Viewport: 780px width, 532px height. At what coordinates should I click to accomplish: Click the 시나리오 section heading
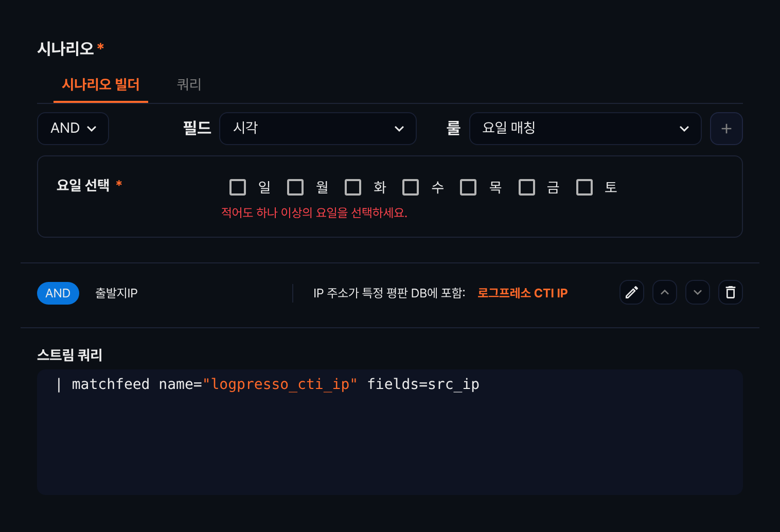[66, 49]
